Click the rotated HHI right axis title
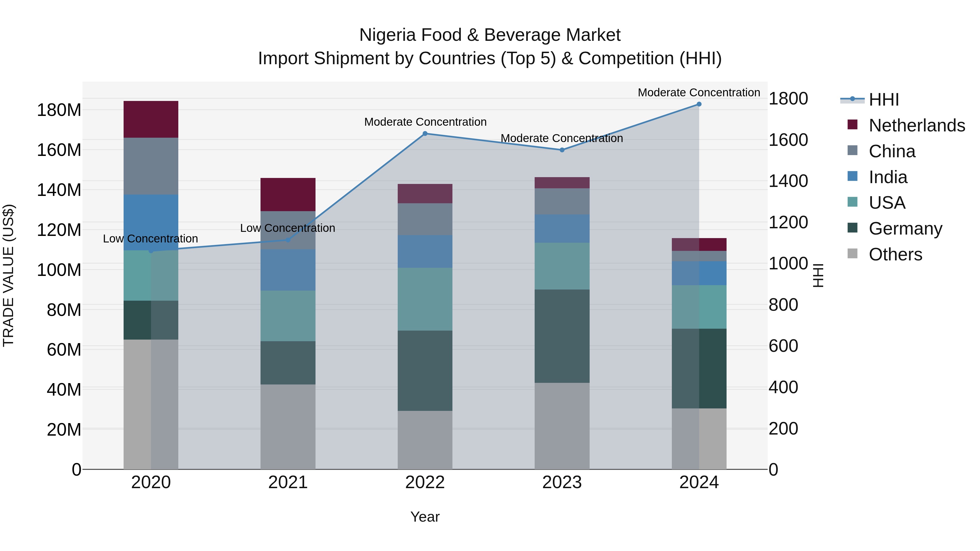Image resolution: width=980 pixels, height=551 pixels. (x=818, y=275)
